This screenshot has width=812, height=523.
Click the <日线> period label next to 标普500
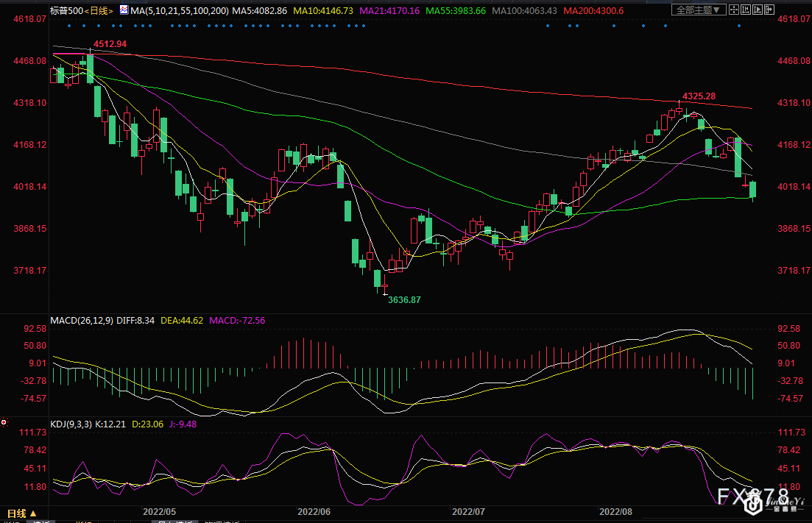point(99,11)
